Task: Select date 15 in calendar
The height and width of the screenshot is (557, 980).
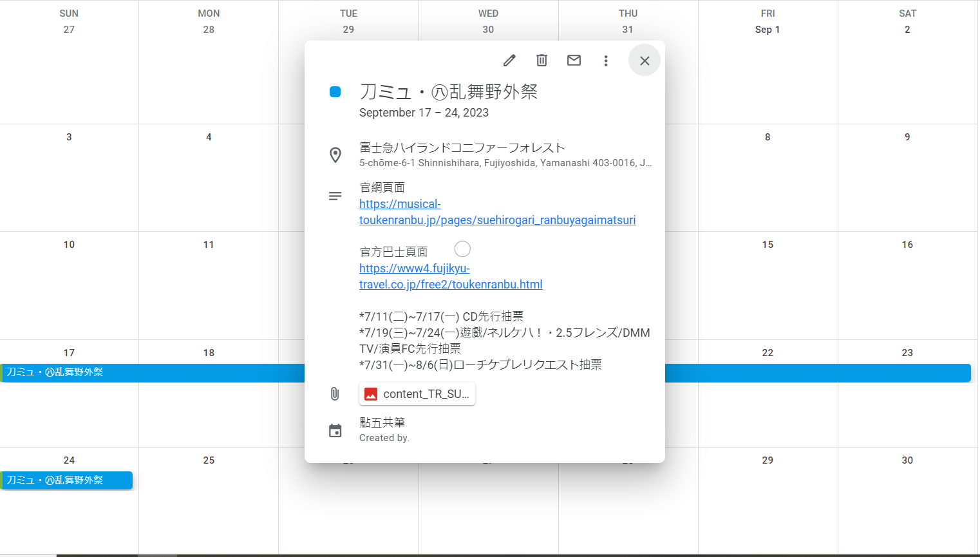Action: pyautogui.click(x=768, y=245)
